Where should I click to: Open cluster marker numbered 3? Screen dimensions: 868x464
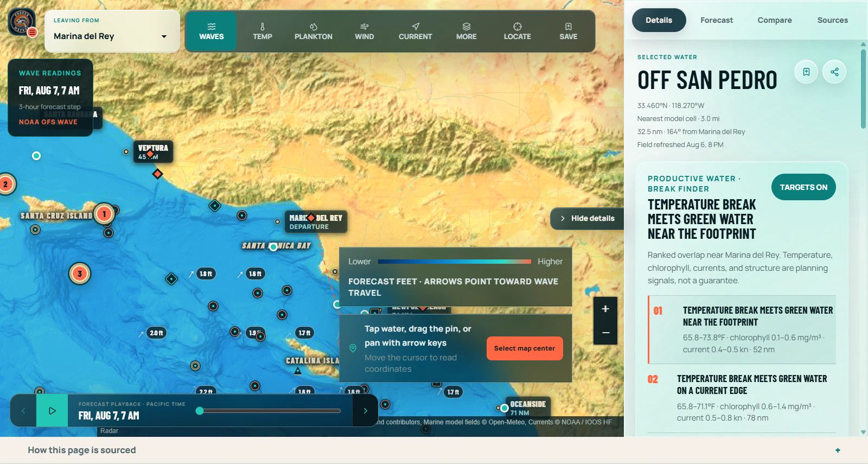click(x=80, y=274)
